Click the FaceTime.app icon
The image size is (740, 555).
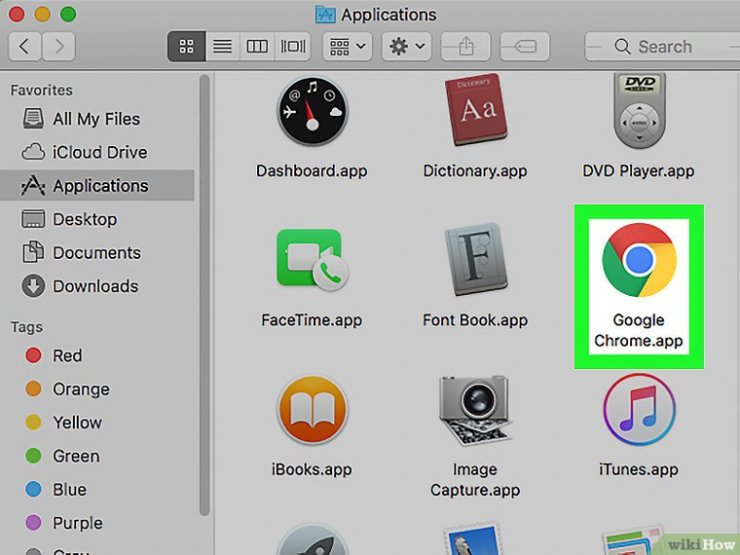pos(312,259)
